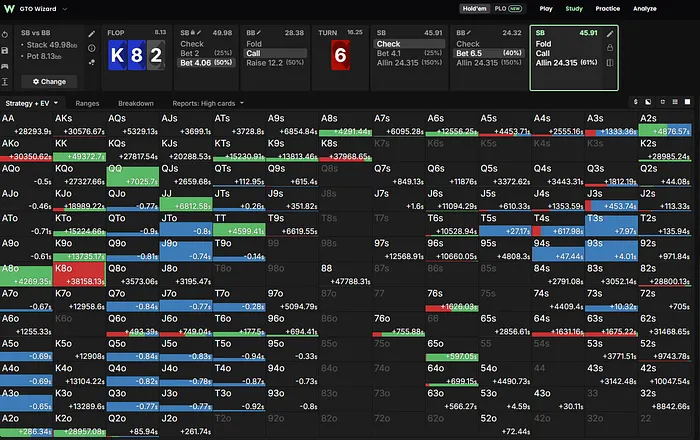Viewport: 700px width, 440px height.
Task: Click the green QQ hand cell
Action: [x=133, y=174]
